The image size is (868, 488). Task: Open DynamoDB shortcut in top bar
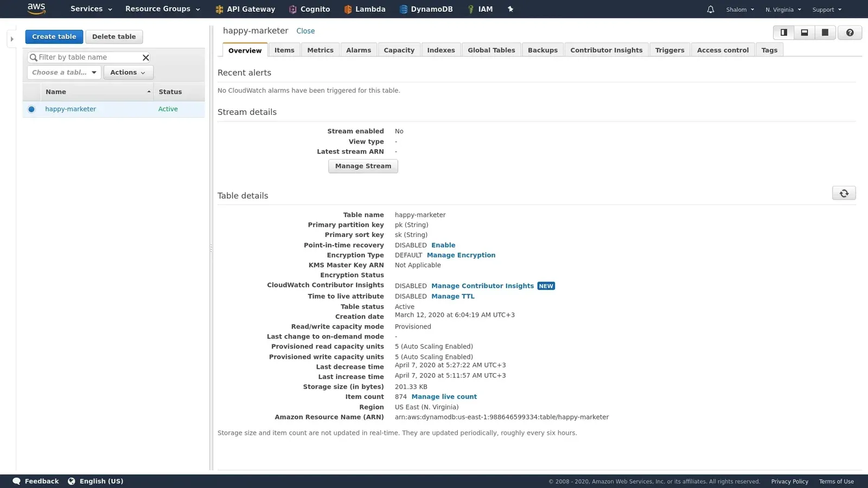[426, 9]
